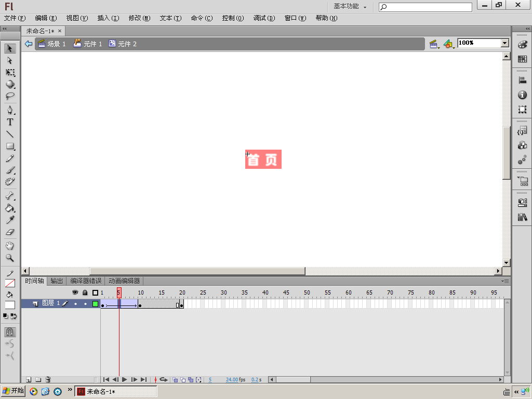532x399 pixels.
Task: Switch to the 动画编辑器 tab
Action: point(124,281)
